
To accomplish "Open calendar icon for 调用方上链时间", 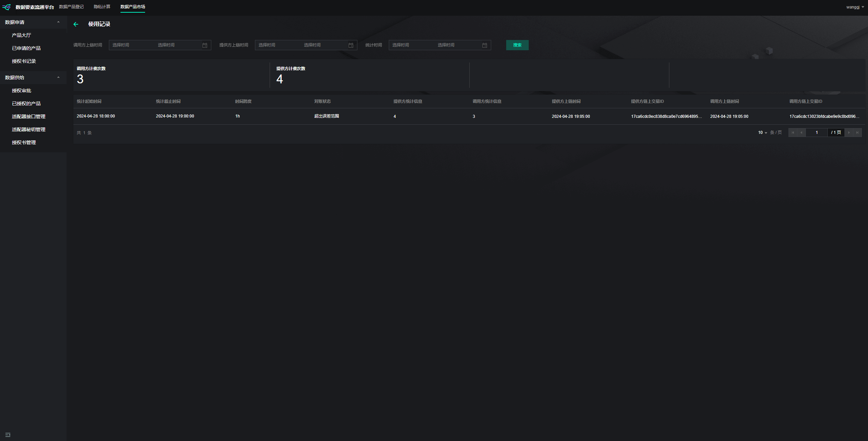I will click(x=205, y=45).
